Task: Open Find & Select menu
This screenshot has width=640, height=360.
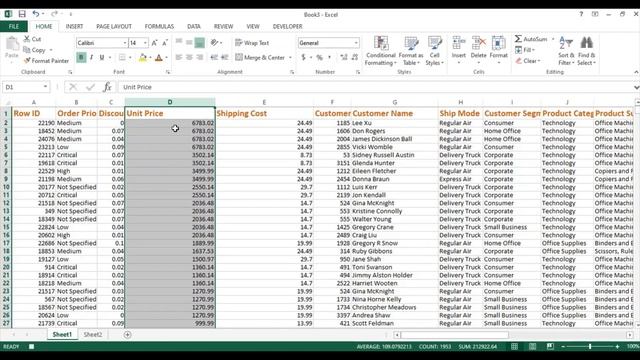Action: pyautogui.click(x=587, y=51)
